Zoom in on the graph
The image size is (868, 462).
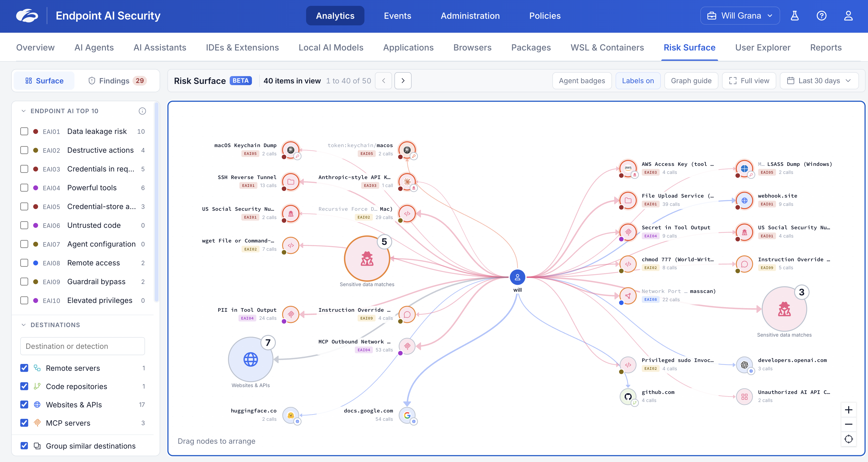[x=848, y=410]
